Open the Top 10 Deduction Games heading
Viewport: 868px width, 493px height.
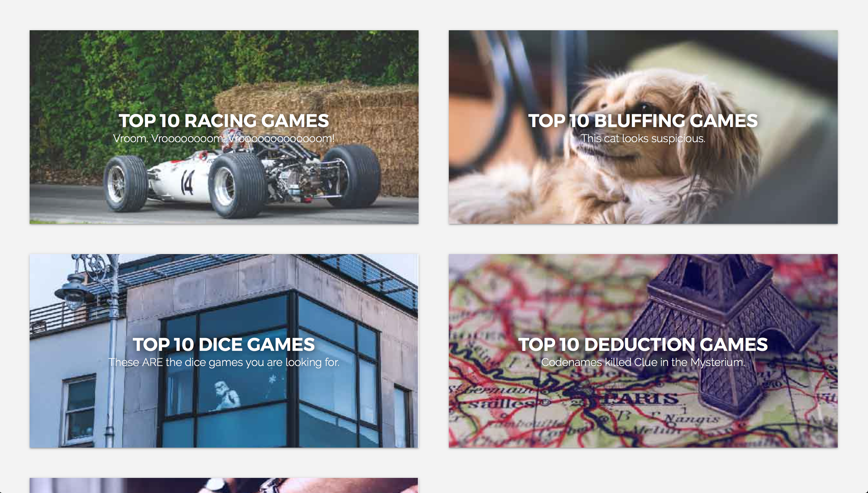[x=643, y=344]
